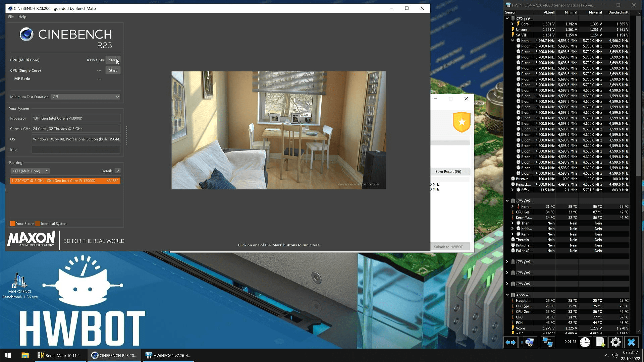Start the CPU (Single Core) test
The width and height of the screenshot is (644, 362).
coord(113,70)
